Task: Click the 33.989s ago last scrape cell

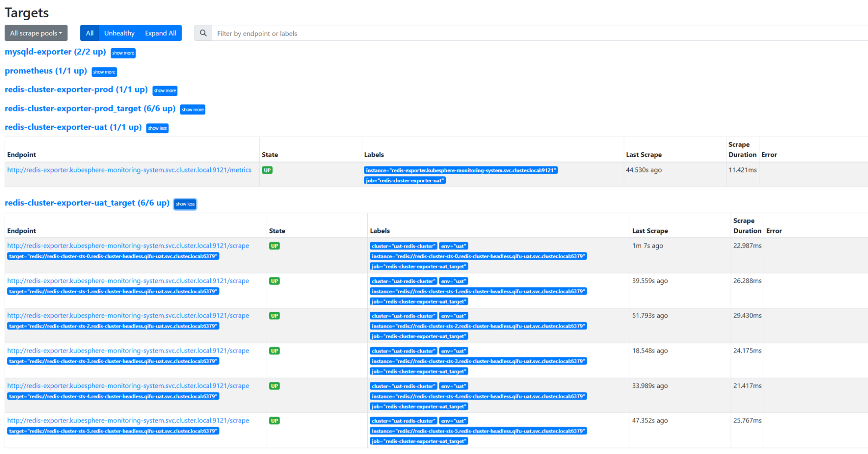Action: coord(650,386)
